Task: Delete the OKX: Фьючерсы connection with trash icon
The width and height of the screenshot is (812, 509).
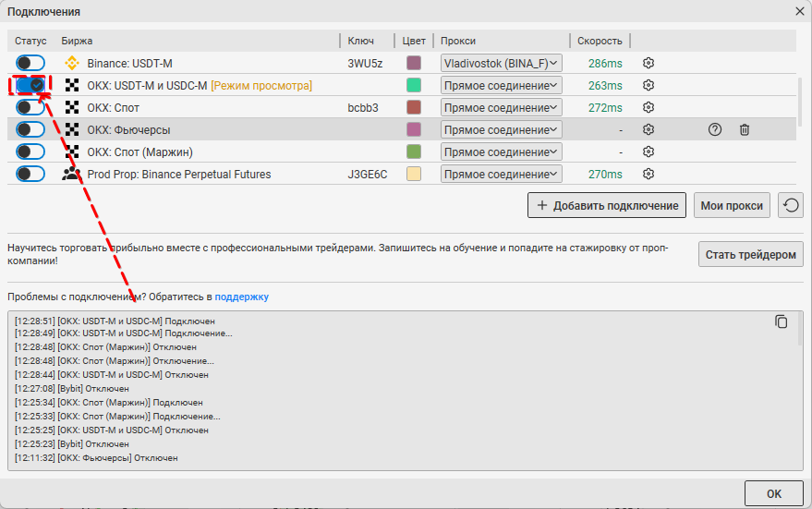Action: coord(744,129)
